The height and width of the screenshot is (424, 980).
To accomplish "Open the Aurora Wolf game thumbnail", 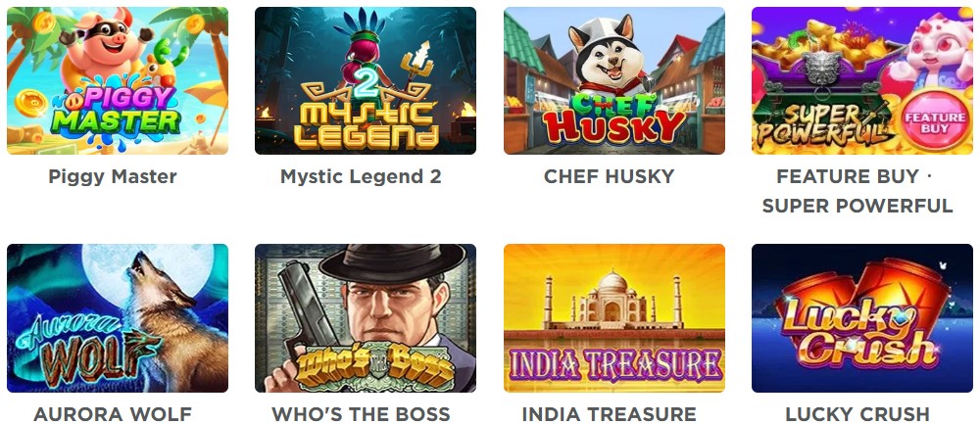I will click(118, 318).
